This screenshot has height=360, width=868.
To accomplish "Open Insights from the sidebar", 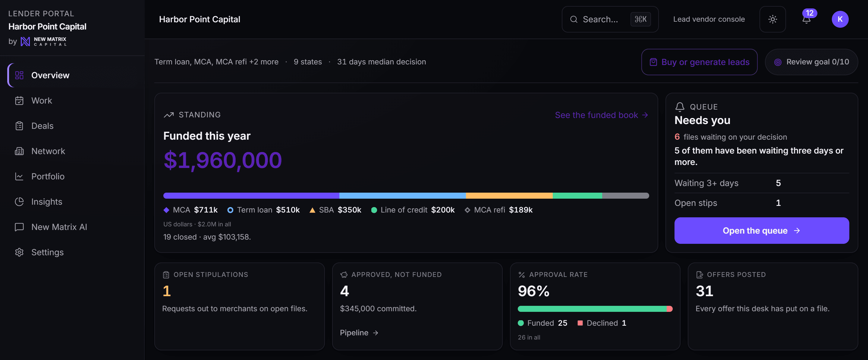I will [x=72, y=202].
